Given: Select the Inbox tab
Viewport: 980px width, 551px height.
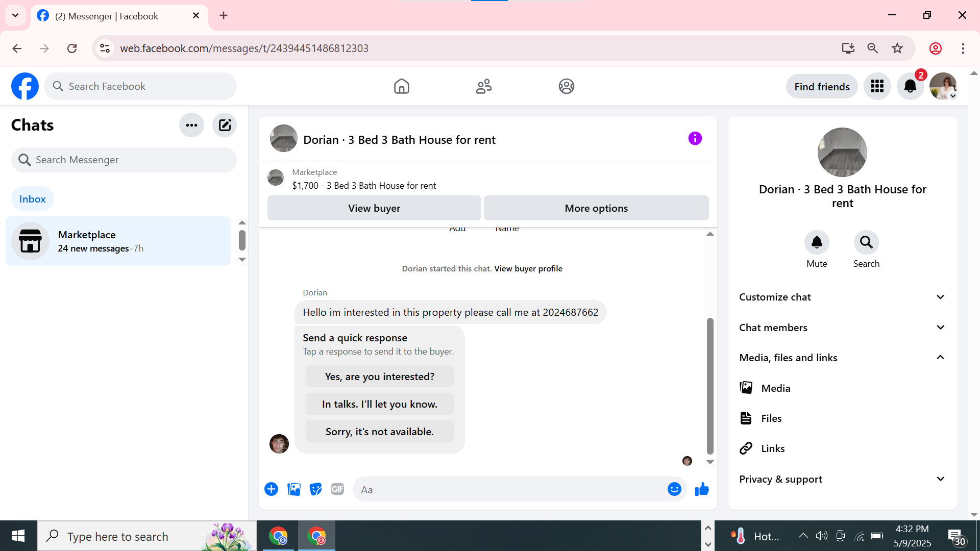Looking at the screenshot, I should coord(32,199).
